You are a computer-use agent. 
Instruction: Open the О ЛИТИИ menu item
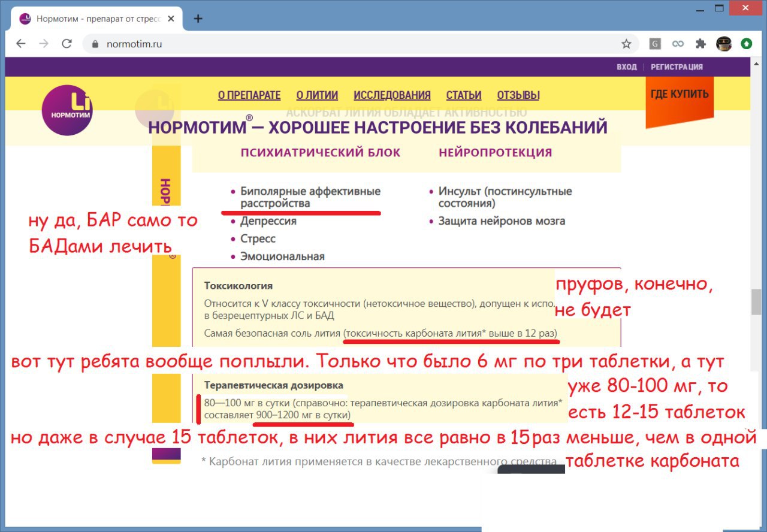[x=317, y=95]
